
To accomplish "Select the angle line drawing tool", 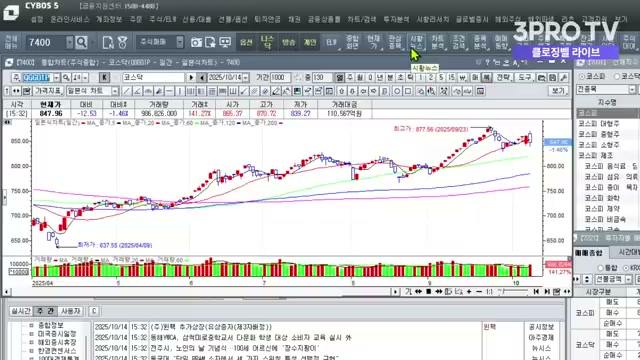I will (x=138, y=91).
